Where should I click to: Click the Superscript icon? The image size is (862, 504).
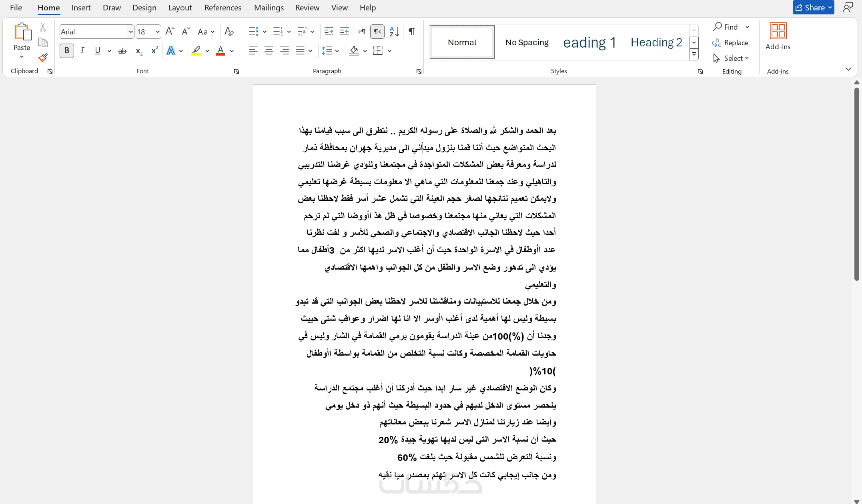click(x=154, y=51)
